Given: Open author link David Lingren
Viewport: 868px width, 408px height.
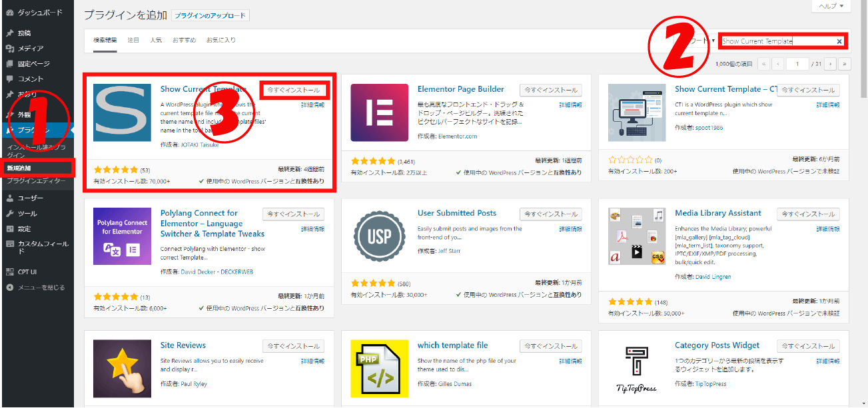Looking at the screenshot, I should (x=713, y=276).
